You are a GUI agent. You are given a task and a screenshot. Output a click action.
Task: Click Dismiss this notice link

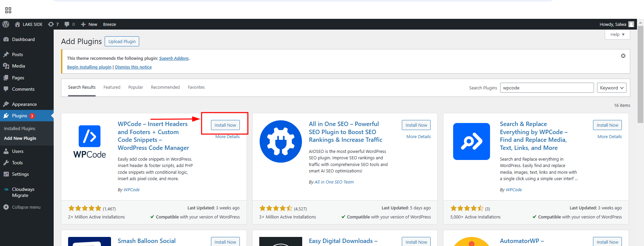(x=133, y=67)
